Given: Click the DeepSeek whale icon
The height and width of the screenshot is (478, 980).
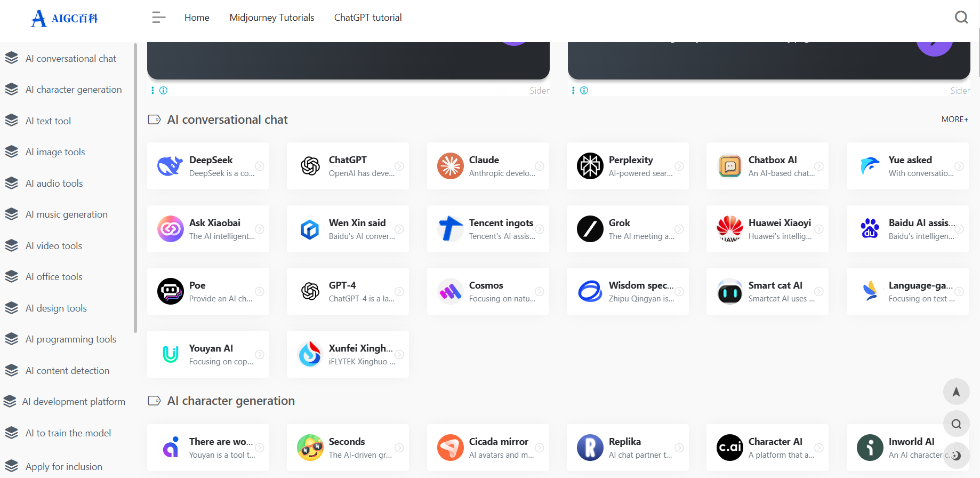Looking at the screenshot, I should (x=170, y=166).
